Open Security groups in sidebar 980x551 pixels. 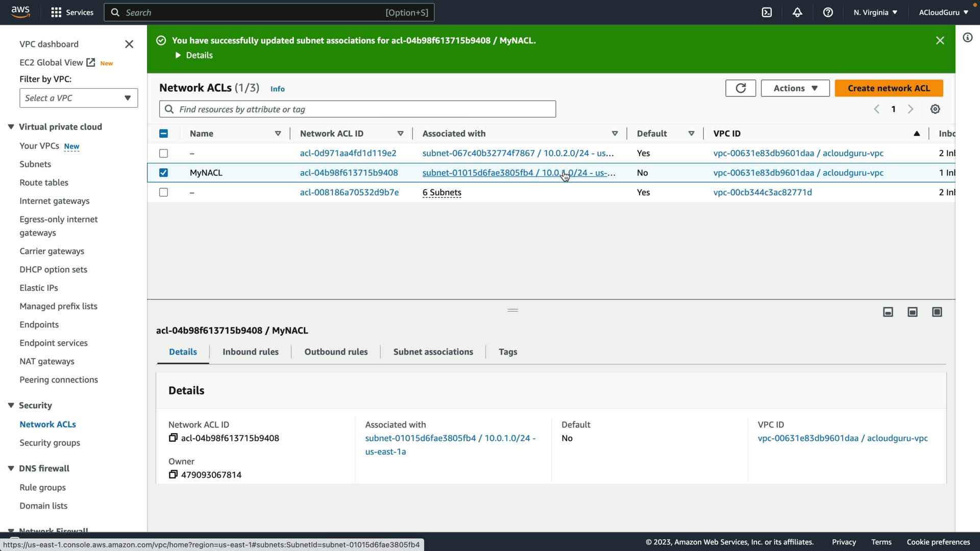pyautogui.click(x=50, y=442)
